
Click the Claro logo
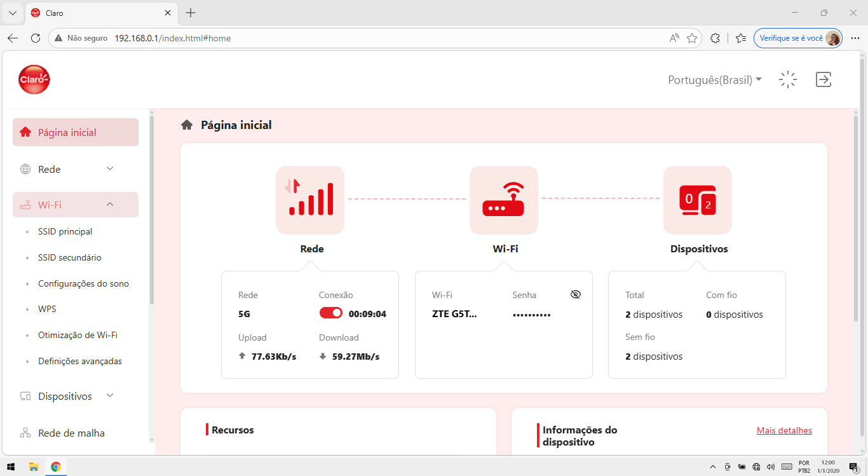(34, 79)
